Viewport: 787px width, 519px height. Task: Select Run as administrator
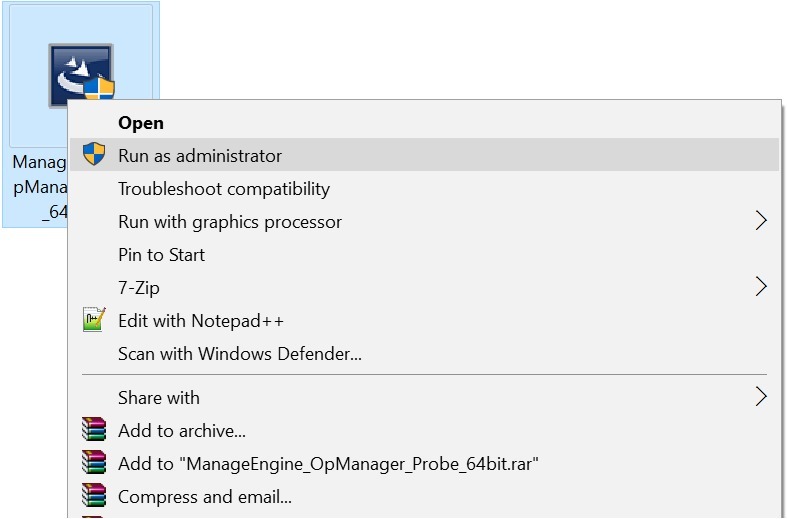coord(200,156)
